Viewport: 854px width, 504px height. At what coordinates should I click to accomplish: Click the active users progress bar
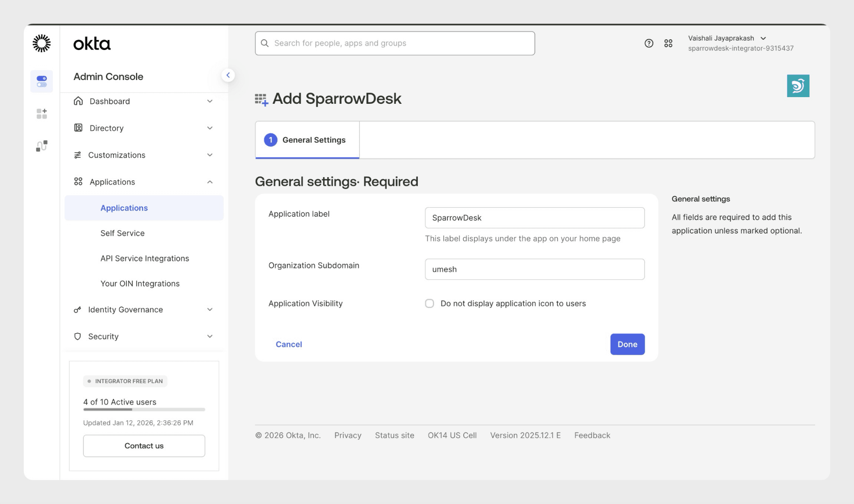point(144,409)
